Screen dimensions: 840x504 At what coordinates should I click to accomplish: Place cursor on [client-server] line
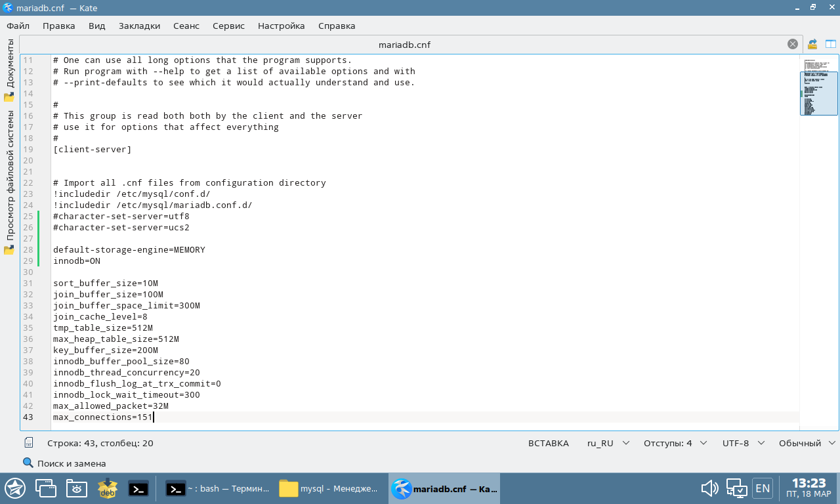tap(93, 150)
